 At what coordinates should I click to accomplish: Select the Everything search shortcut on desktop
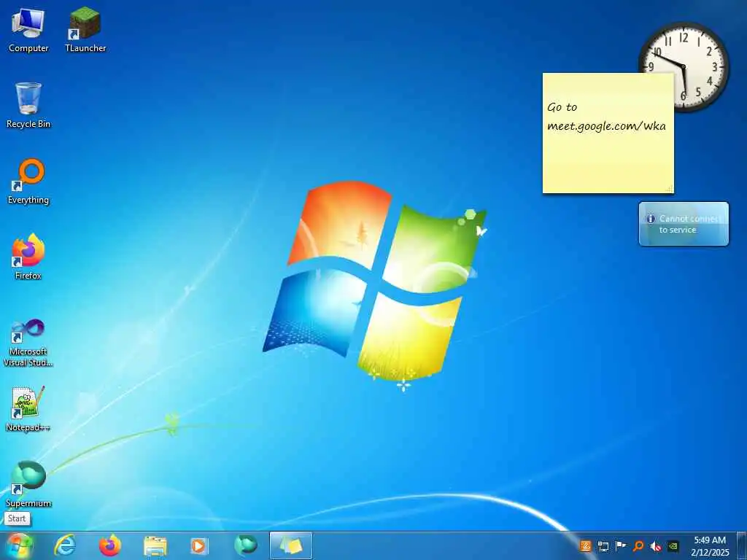[28, 182]
